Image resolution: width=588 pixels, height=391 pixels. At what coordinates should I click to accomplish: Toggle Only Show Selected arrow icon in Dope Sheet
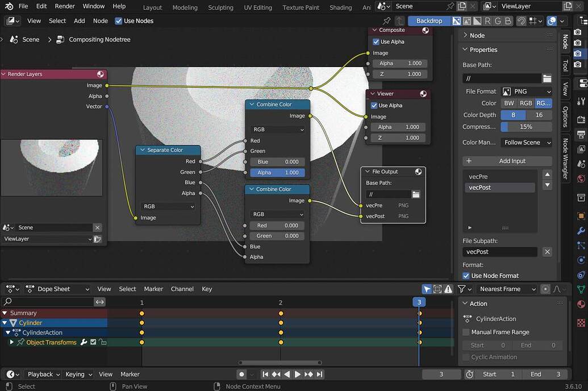tap(427, 289)
